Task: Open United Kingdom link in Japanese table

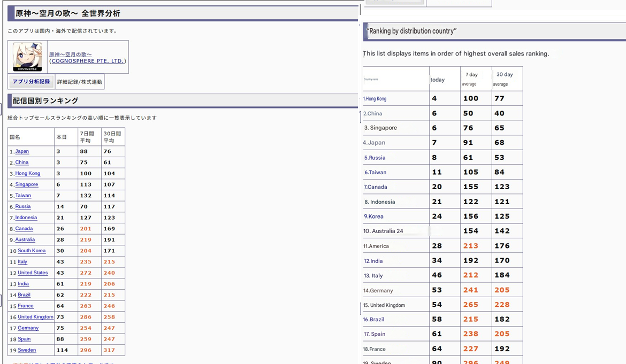Action: [x=35, y=317]
